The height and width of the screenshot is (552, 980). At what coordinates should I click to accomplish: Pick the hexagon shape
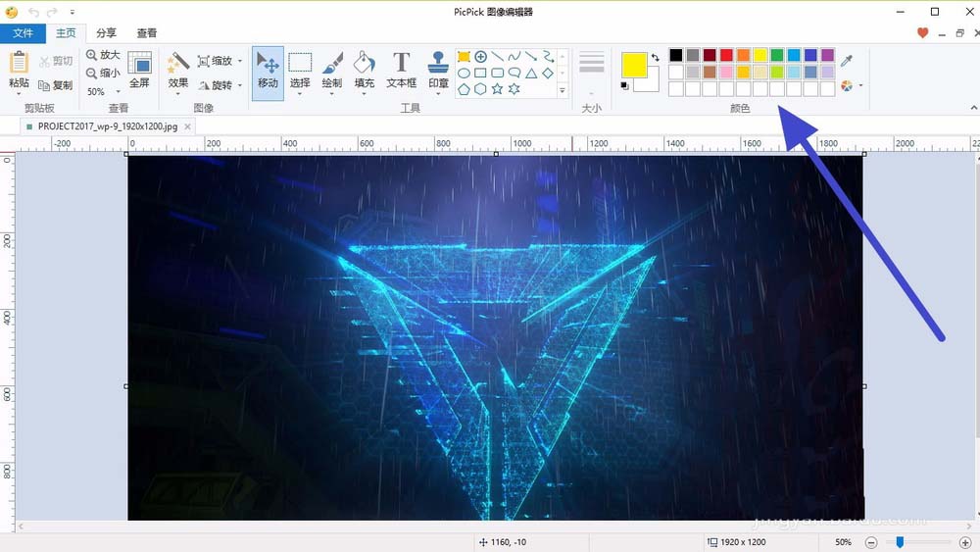(x=480, y=89)
